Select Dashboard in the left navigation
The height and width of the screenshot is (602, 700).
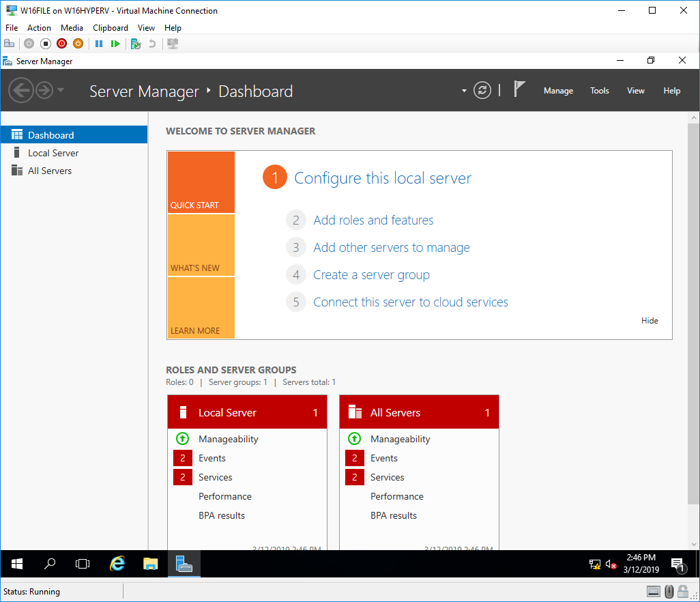pyautogui.click(x=74, y=135)
